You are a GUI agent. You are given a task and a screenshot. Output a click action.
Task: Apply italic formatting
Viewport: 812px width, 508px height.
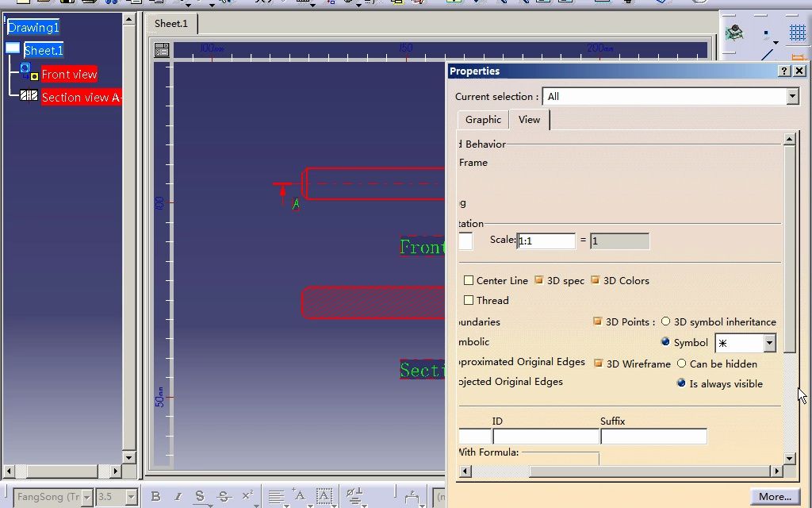178,495
